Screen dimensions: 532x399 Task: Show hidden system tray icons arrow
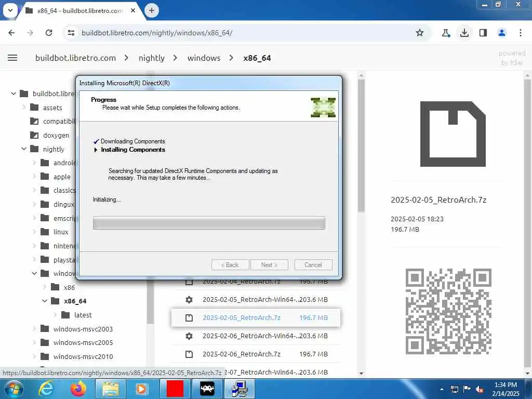point(442,389)
